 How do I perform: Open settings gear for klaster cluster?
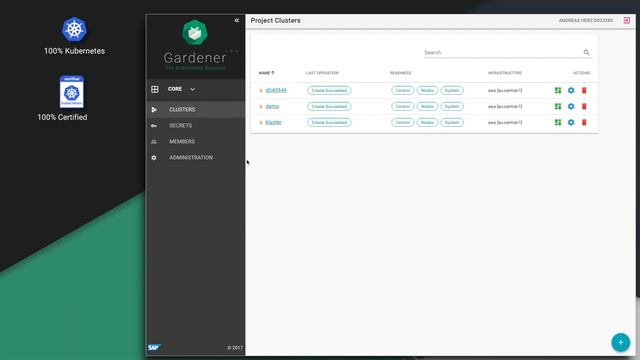click(x=571, y=122)
